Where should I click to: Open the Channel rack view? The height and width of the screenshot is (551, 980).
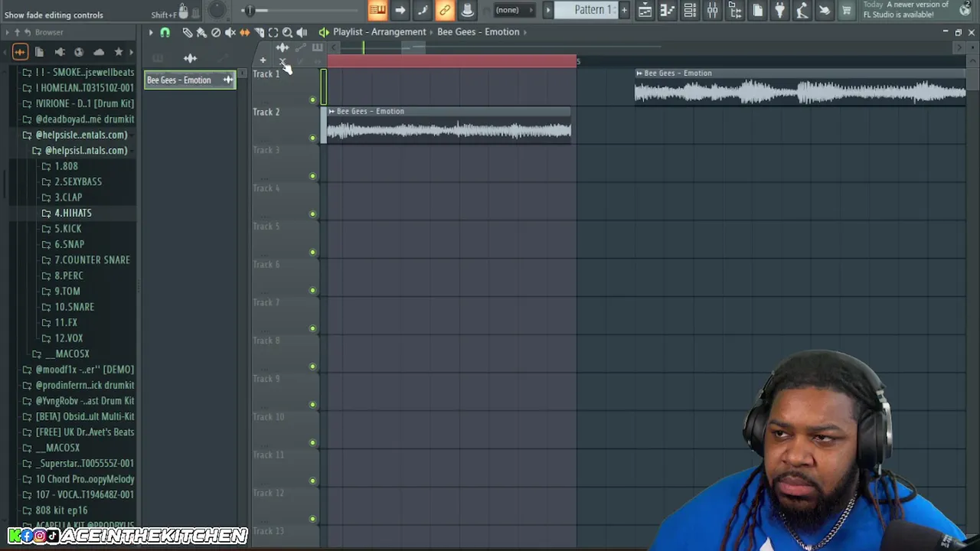690,10
